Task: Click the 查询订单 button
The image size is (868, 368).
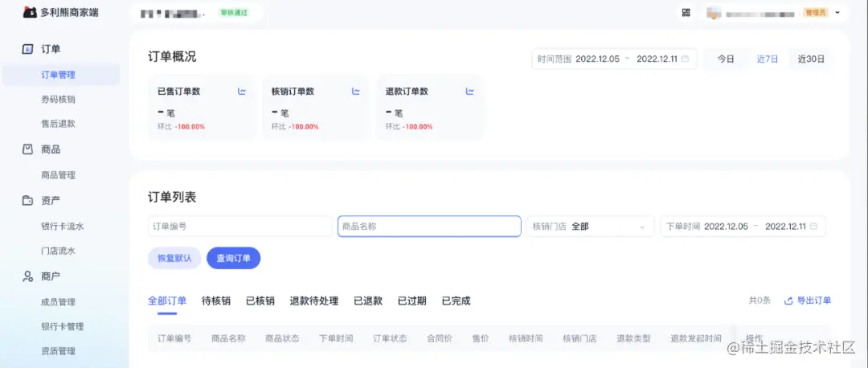Action: point(234,259)
